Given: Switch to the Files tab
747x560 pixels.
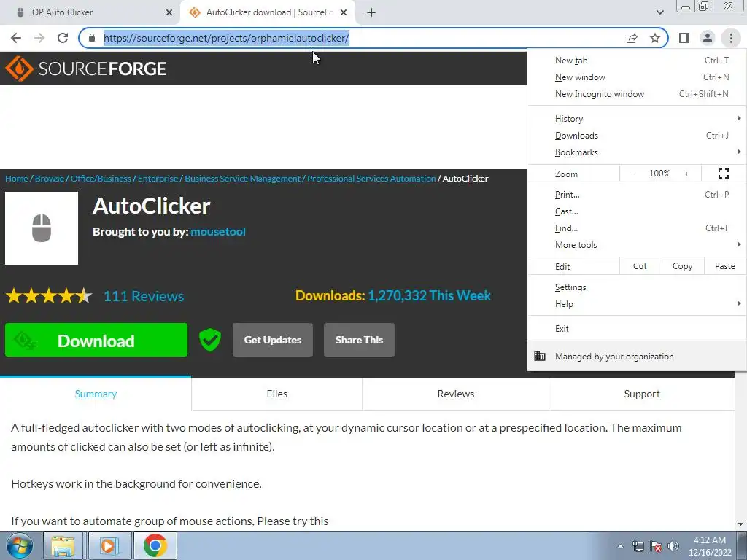Looking at the screenshot, I should coord(276,394).
